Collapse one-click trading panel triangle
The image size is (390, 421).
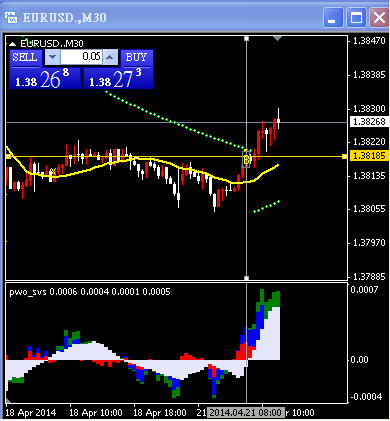point(12,44)
